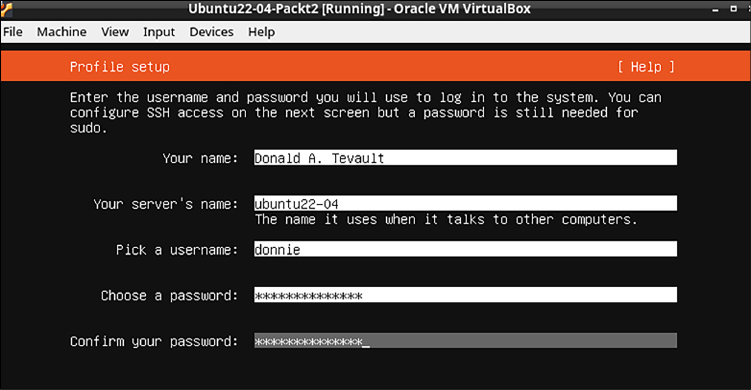Open the View menu

pyautogui.click(x=115, y=32)
